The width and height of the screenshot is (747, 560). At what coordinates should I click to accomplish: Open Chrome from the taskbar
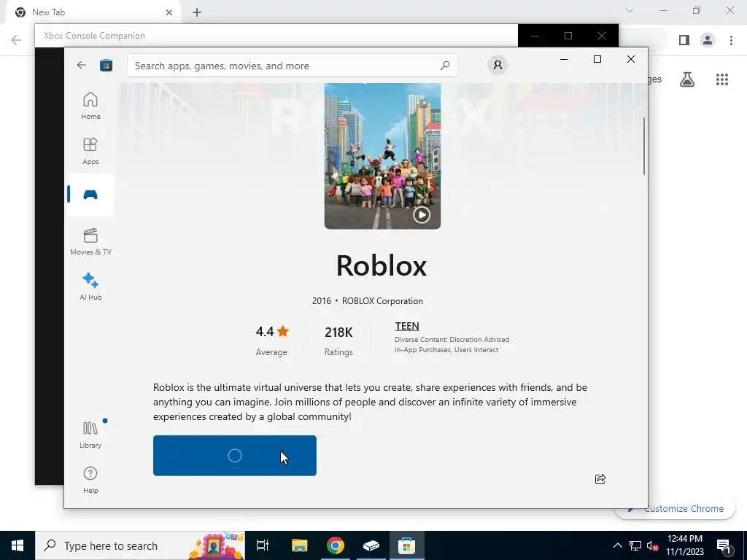coord(336,545)
